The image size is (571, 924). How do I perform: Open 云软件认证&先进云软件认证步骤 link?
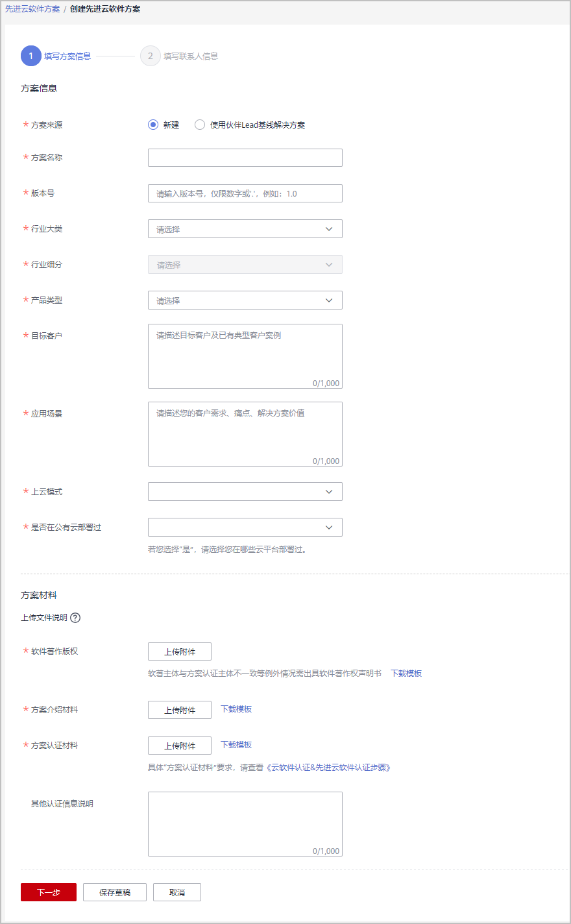coord(329,768)
